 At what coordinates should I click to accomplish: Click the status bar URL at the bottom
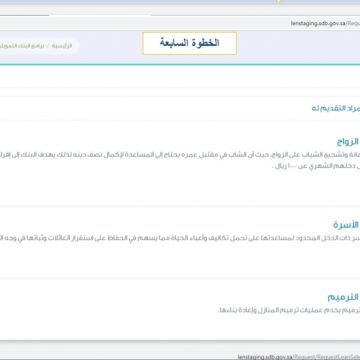299,357
